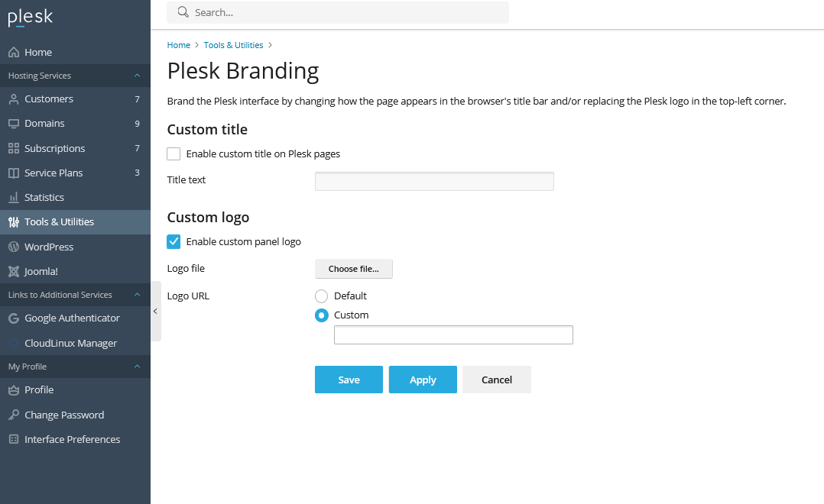
Task: Click the Home house icon in sidebar
Action: pos(14,52)
